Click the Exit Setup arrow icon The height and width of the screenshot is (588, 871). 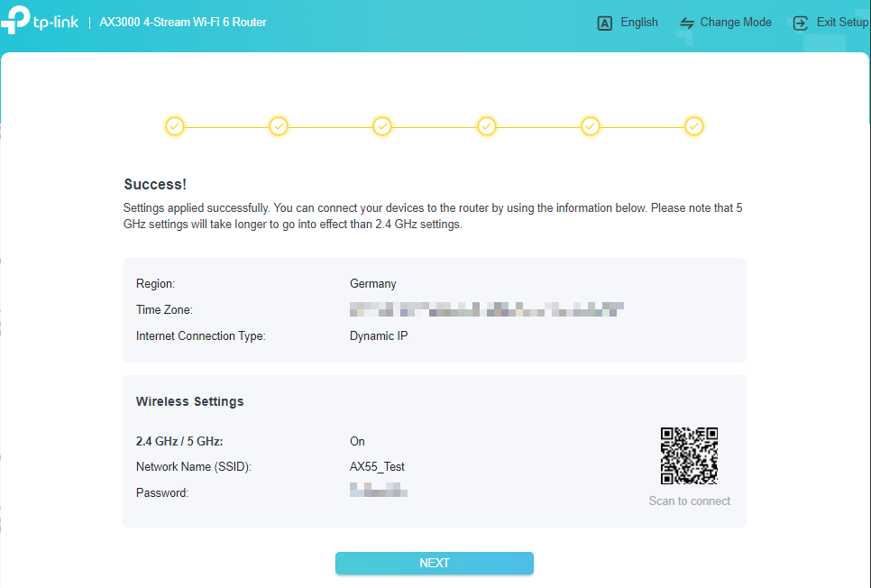[x=800, y=23]
